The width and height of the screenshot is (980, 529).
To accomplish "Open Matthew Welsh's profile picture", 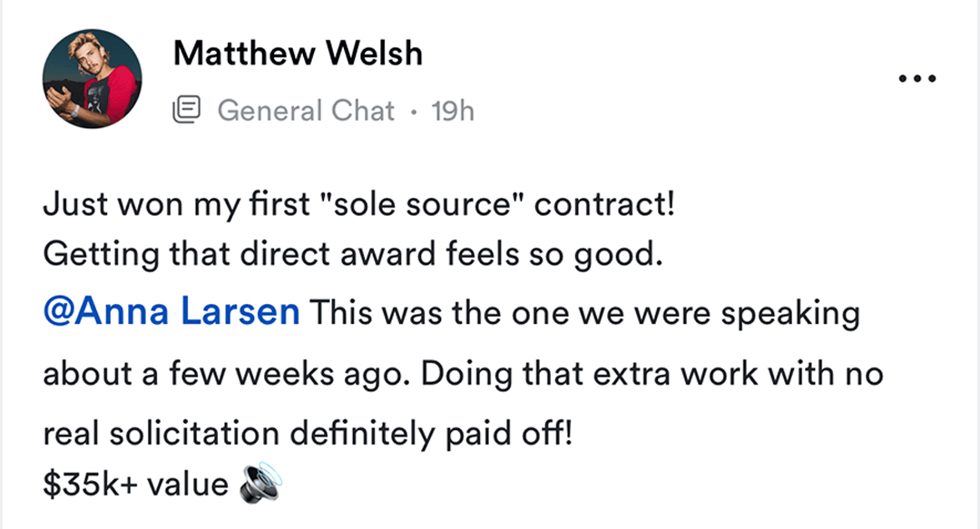I will 92,79.
